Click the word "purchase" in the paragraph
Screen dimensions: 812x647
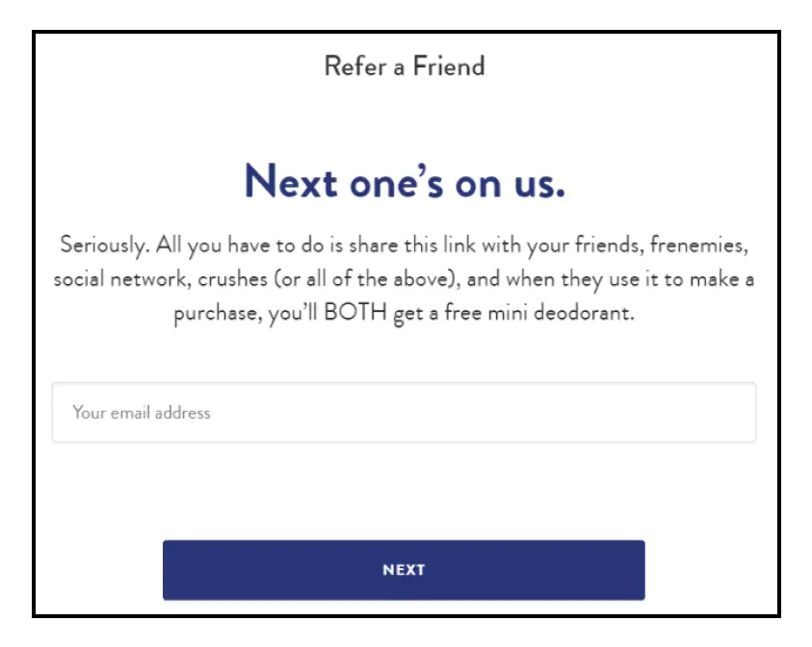click(214, 315)
